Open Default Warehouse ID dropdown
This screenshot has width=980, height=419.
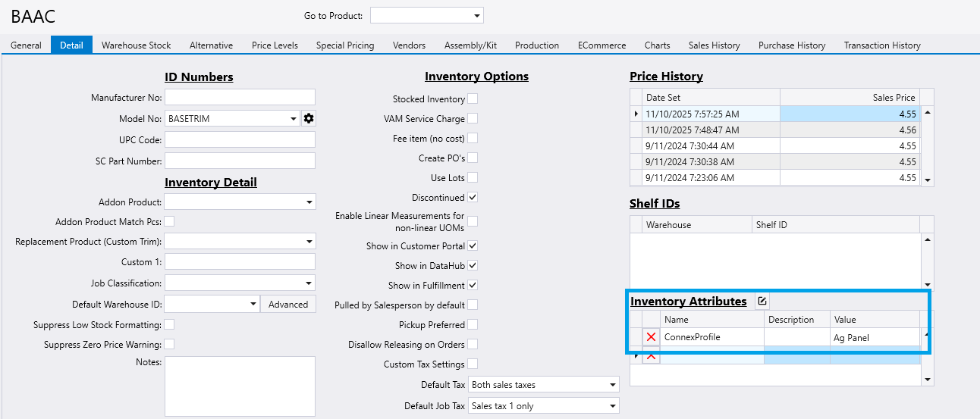253,304
